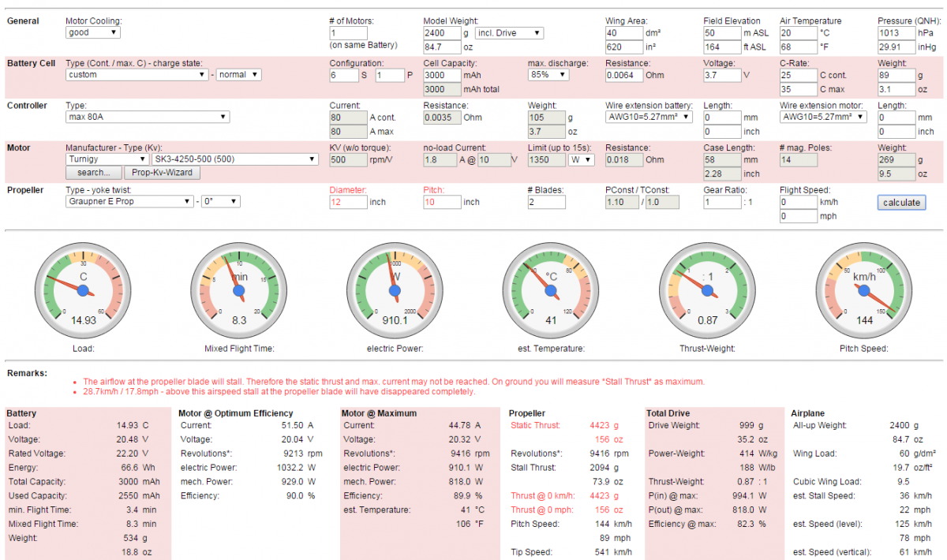Click the battery wire length mm field
This screenshot has width=947, height=560.
coord(722,118)
